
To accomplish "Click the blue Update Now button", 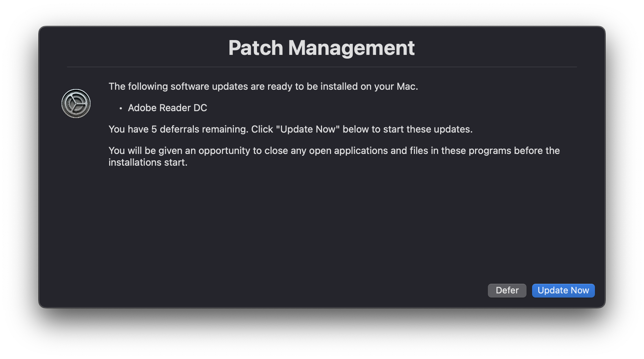I will (x=563, y=290).
